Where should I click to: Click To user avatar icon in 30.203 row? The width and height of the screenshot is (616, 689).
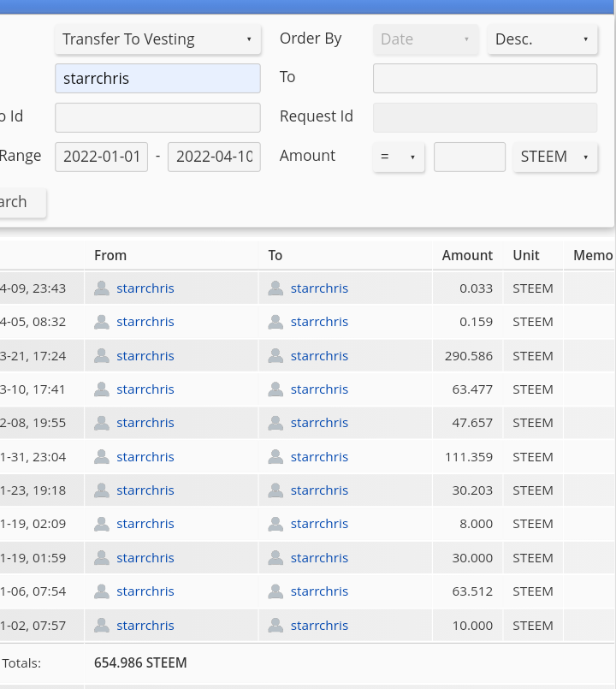coord(275,490)
